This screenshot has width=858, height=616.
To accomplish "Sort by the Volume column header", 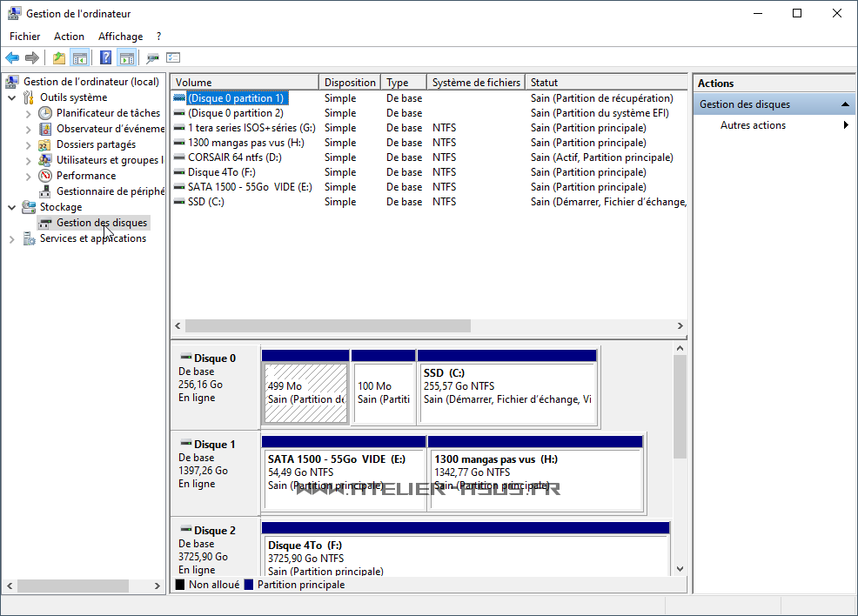I will [245, 82].
